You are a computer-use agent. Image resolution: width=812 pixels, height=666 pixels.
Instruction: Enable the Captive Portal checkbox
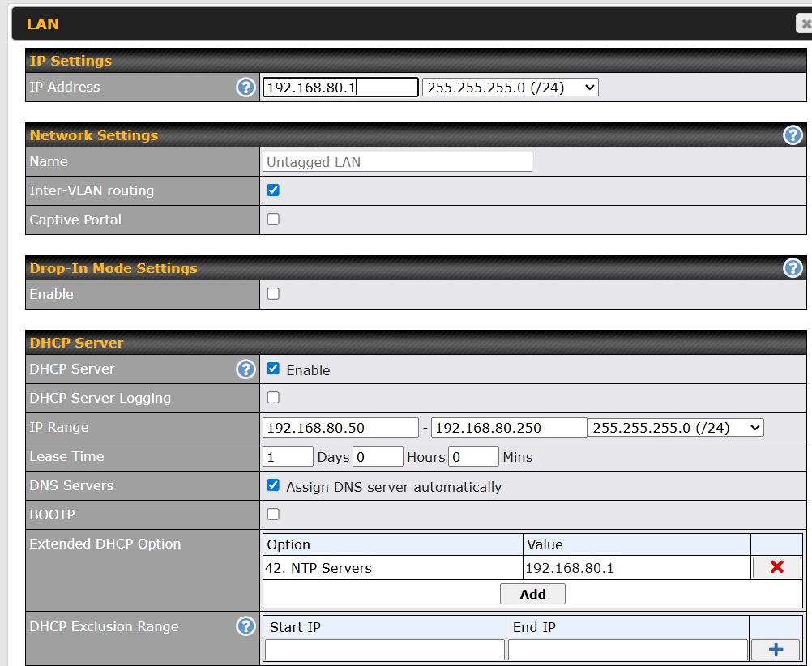tap(273, 220)
